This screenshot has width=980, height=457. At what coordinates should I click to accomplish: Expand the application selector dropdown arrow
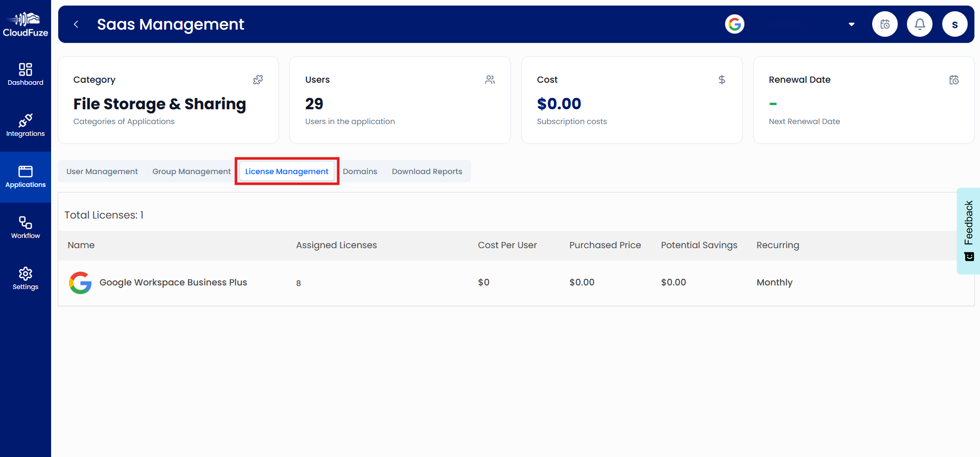(851, 25)
